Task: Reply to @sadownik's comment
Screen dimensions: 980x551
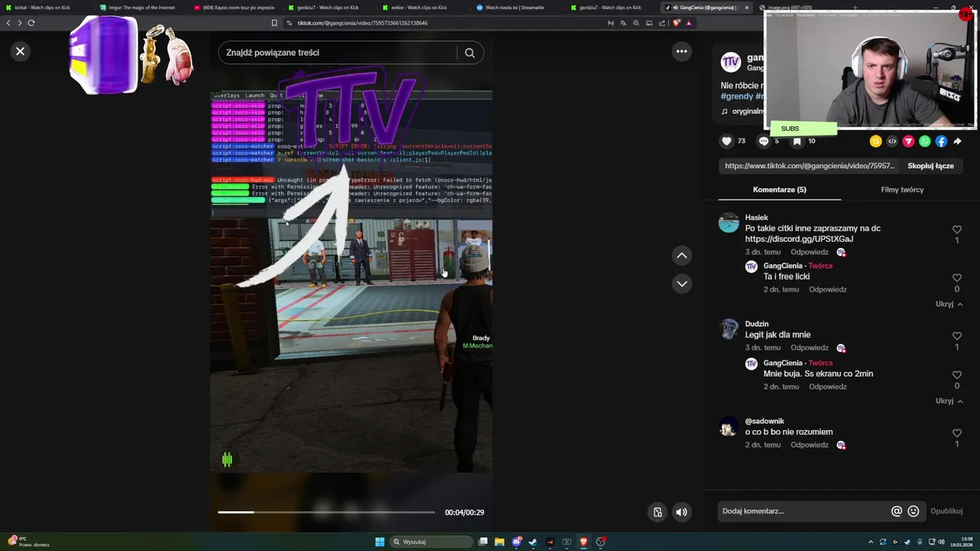Action: pyautogui.click(x=809, y=445)
